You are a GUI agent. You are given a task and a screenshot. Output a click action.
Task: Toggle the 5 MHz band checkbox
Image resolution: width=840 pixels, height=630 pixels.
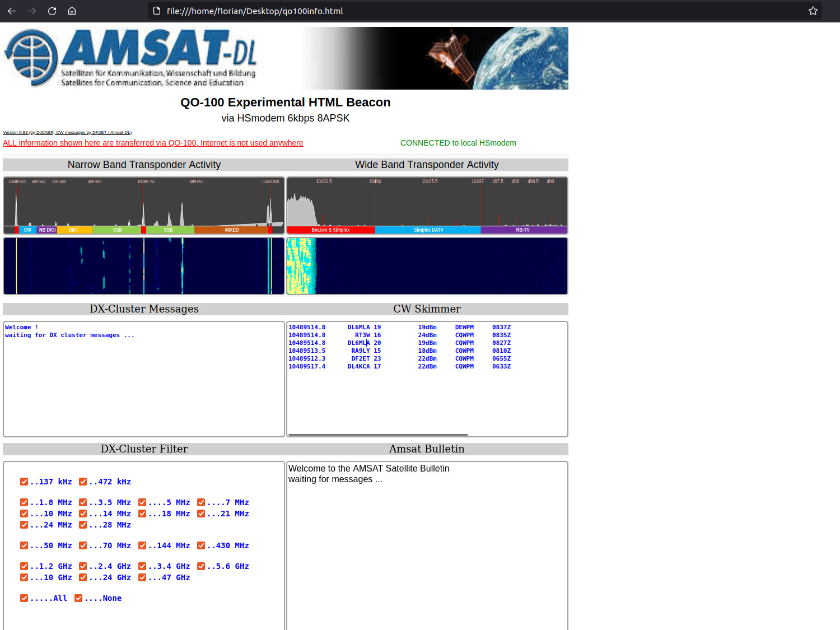point(142,502)
